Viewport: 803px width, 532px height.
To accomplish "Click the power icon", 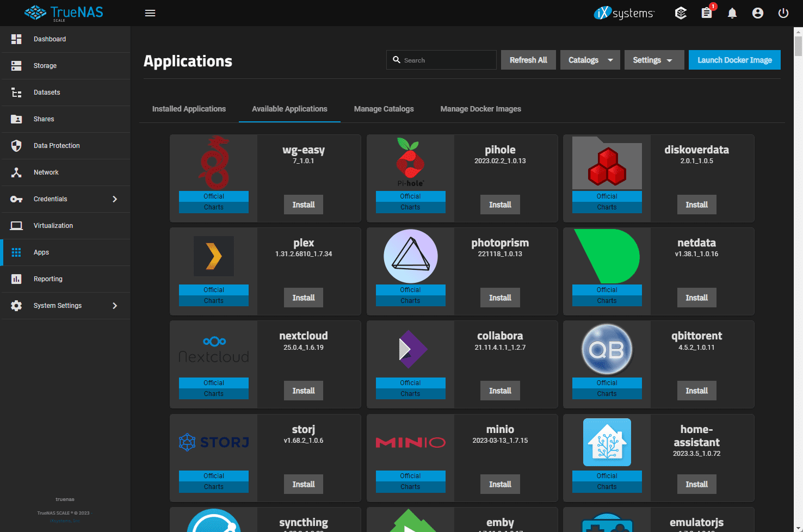I will [783, 13].
